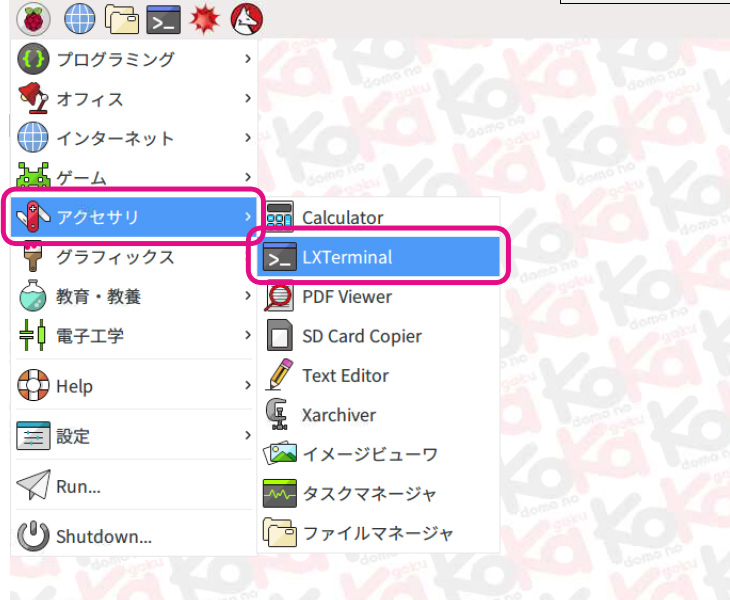The width and height of the screenshot is (730, 600).
Task: Choose Run... from the main menu
Action: pyautogui.click(x=134, y=485)
